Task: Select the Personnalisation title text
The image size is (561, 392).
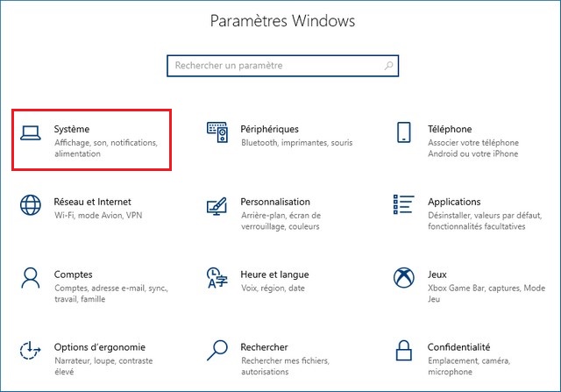Action: [x=275, y=202]
